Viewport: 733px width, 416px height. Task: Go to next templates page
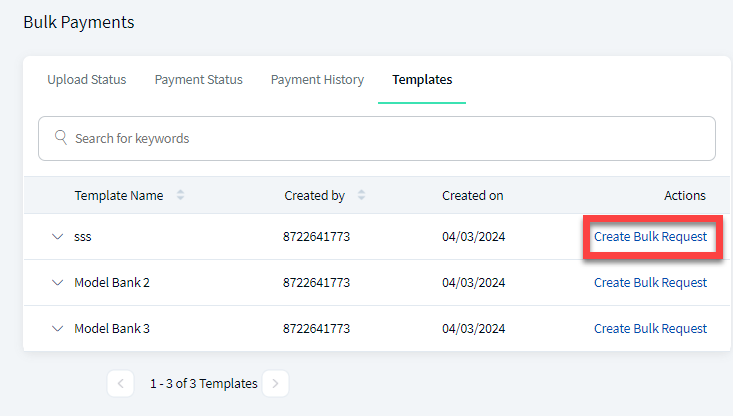click(275, 383)
